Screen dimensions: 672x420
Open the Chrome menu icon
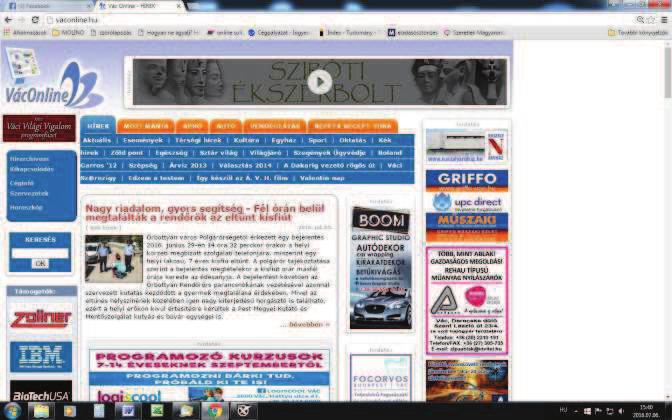tap(664, 20)
